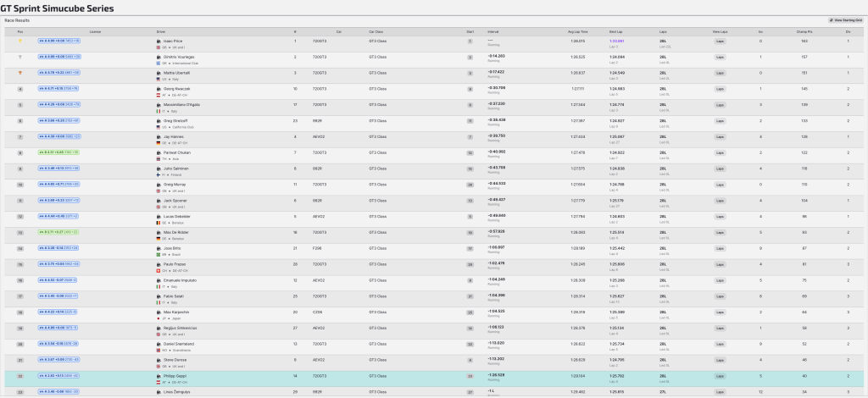Image resolution: width=868 pixels, height=398 pixels.
Task: Open driver Regijus Simkevicius's profile link
Action: tap(181, 329)
